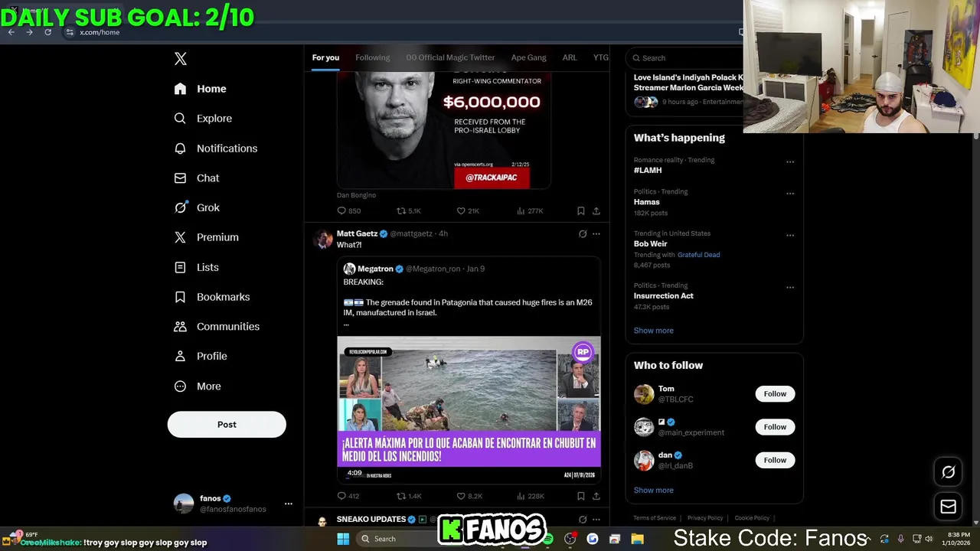Viewport: 980px width, 551px height.
Task: Open site info icon beside x.com/home
Action: (70, 32)
